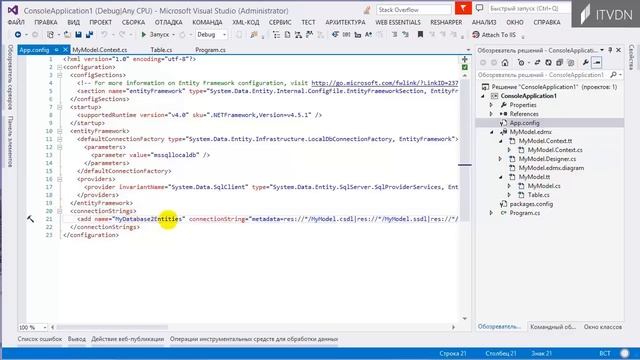Click the navigate backward arrow icon

click(x=18, y=35)
